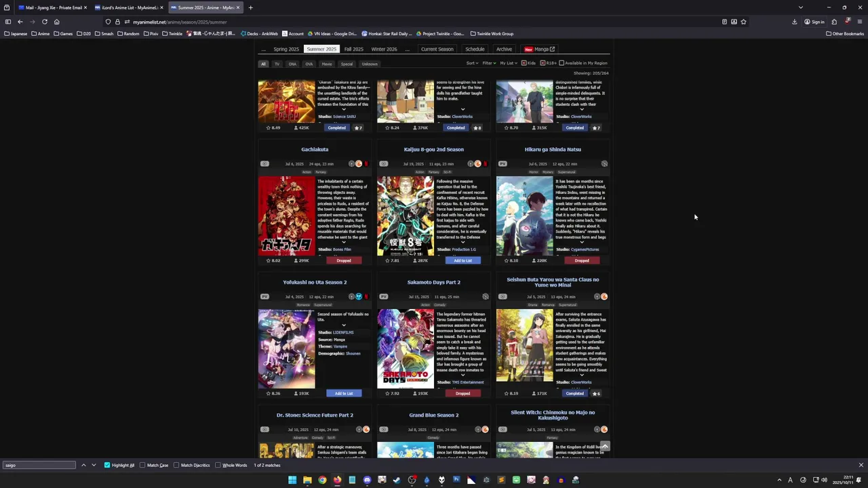Click the streaming icon on Sakamoto Days Part 2 card
Screen dimensions: 868x488
pos(486,296)
